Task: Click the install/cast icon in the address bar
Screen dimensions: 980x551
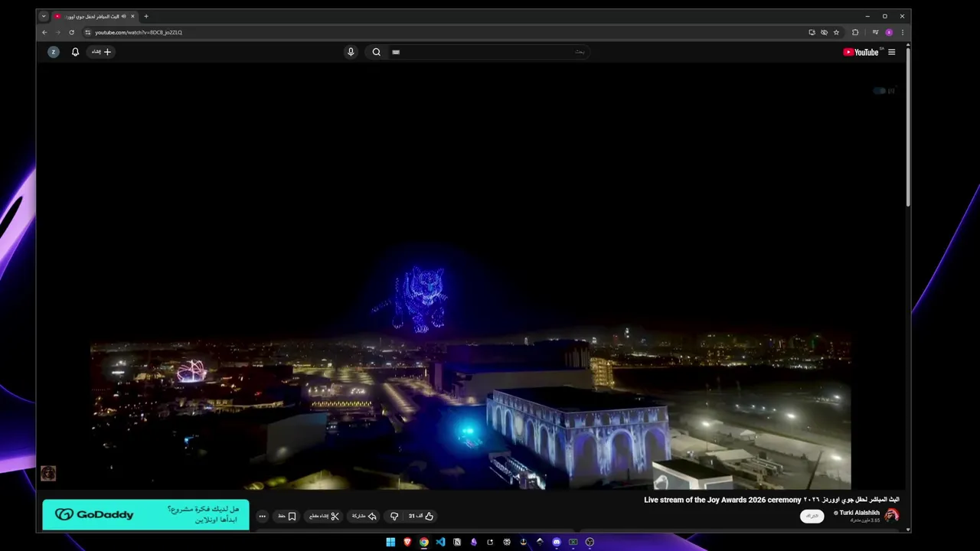Action: coord(812,32)
